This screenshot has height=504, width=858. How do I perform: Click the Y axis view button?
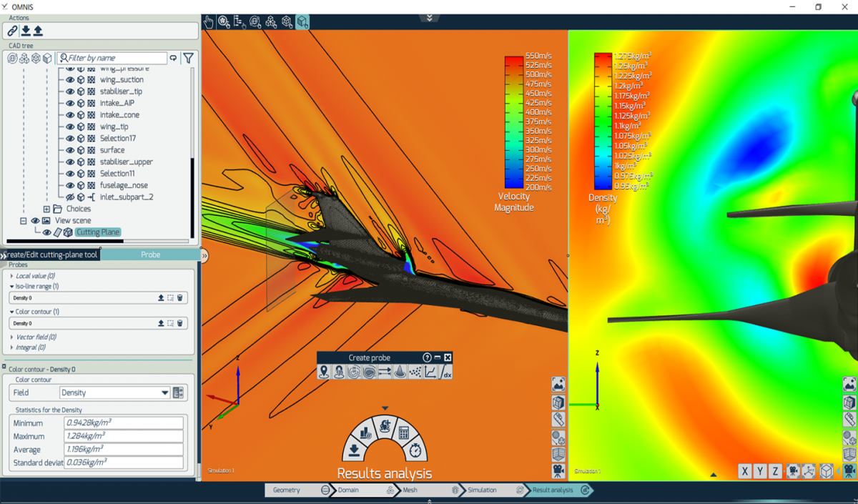[760, 471]
